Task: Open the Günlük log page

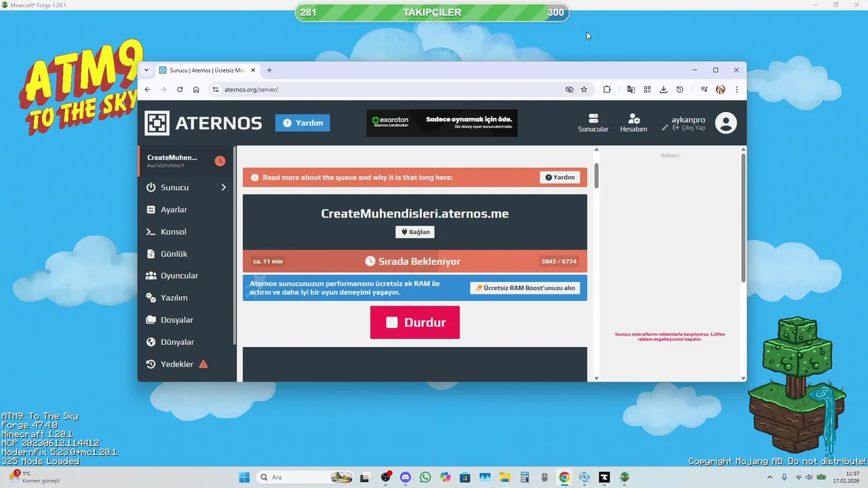Action: tap(186, 253)
